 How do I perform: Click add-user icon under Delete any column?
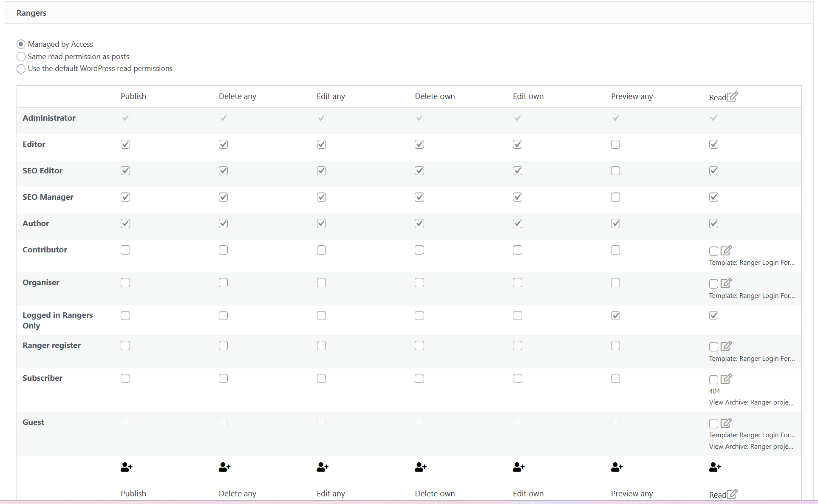[224, 467]
